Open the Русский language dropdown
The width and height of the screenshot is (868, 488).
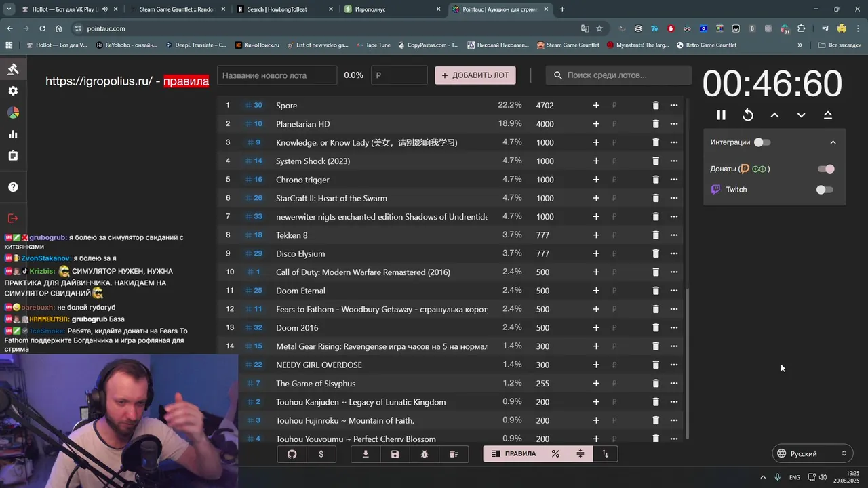[x=812, y=453]
